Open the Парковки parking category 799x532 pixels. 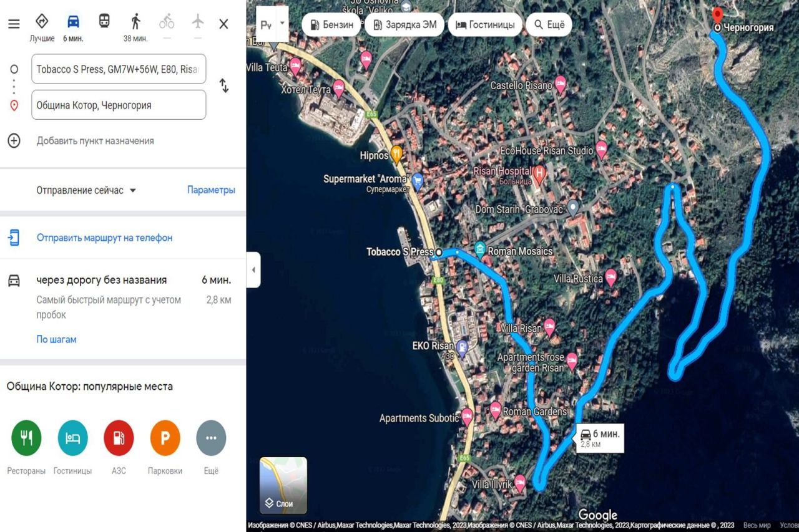pyautogui.click(x=165, y=437)
